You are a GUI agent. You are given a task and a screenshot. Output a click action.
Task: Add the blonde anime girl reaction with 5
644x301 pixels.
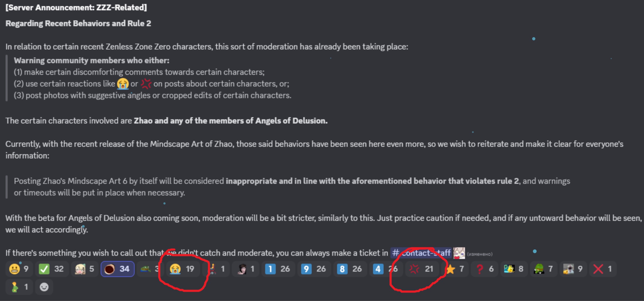85,269
